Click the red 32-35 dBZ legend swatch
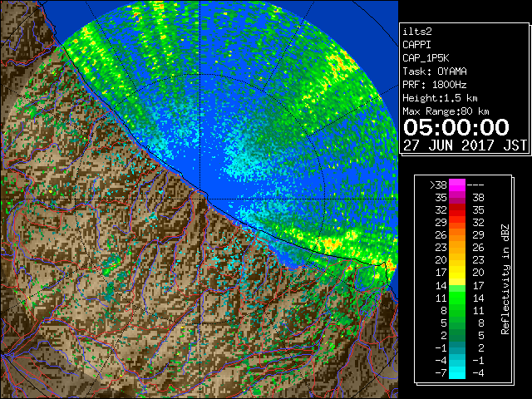Viewport: 532px width, 399px height. click(x=457, y=209)
